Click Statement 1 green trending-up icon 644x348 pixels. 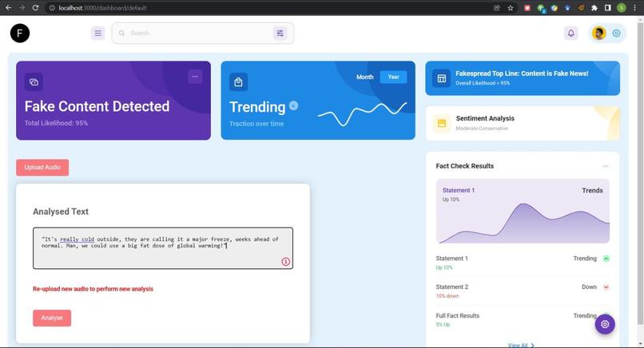pos(606,259)
